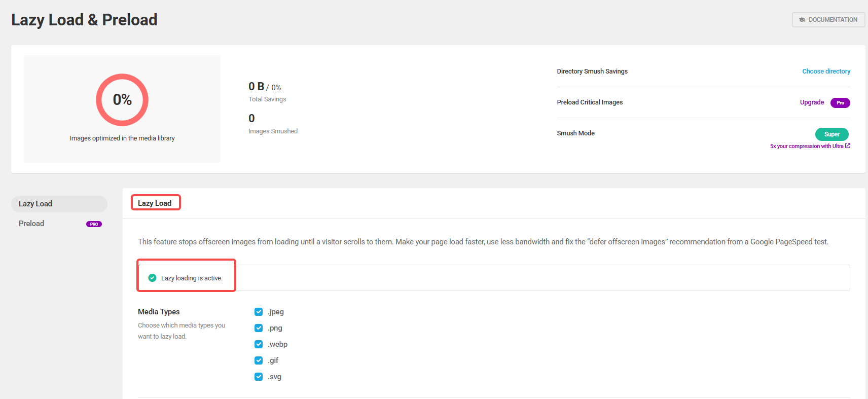Click the Upgrade link for Preload Critical Images

(812, 102)
